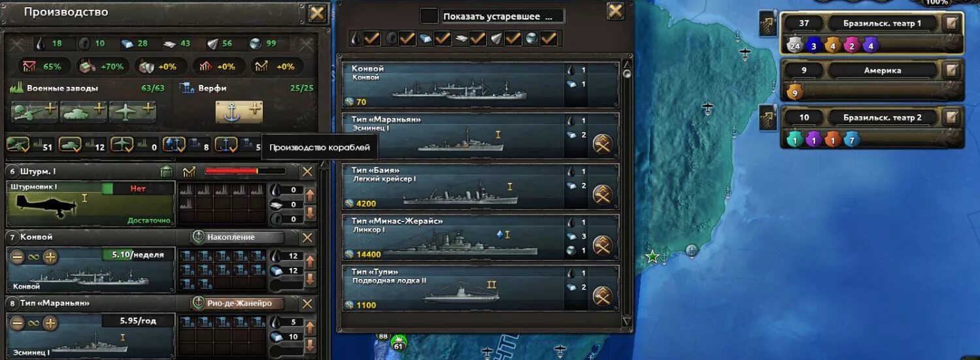Add a new tank production line
Viewport: 980px width, 360px height.
[x=84, y=111]
